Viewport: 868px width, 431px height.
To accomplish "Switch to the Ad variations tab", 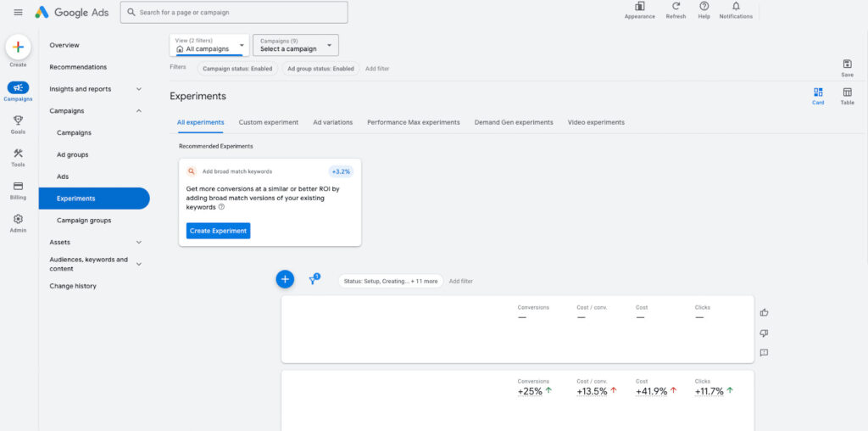I will [x=332, y=122].
